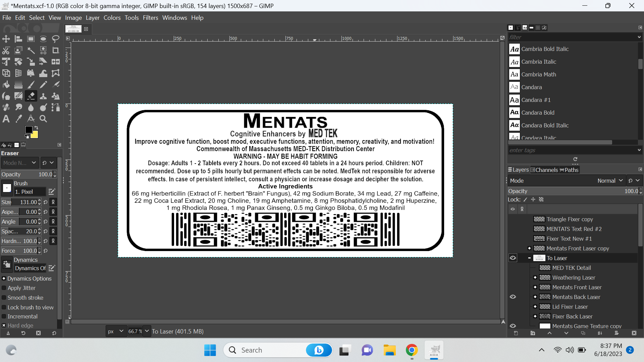The image size is (644, 362).
Task: Expand Mentats Front Laser copy group
Action: tap(529, 248)
